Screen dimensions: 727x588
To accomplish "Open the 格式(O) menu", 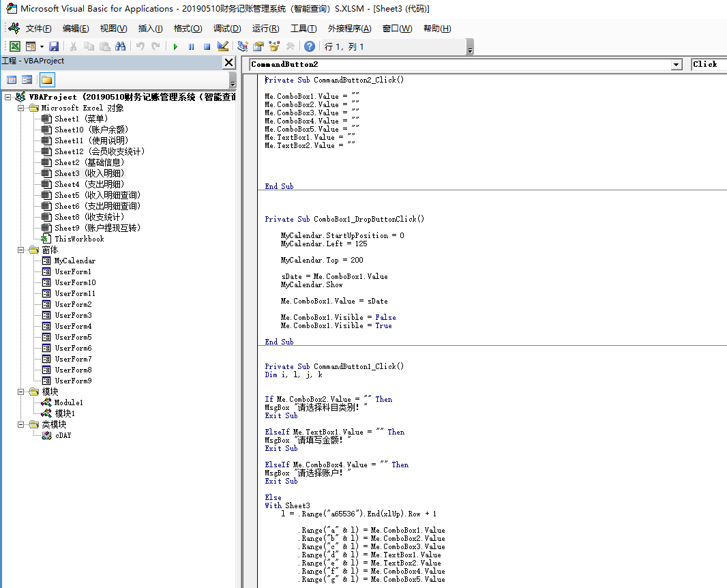I will click(x=188, y=28).
